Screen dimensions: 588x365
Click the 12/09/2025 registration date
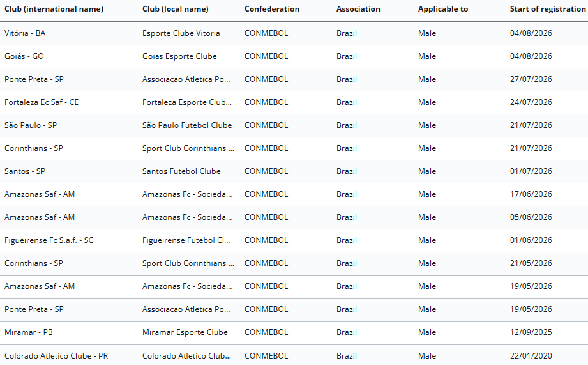click(x=531, y=332)
